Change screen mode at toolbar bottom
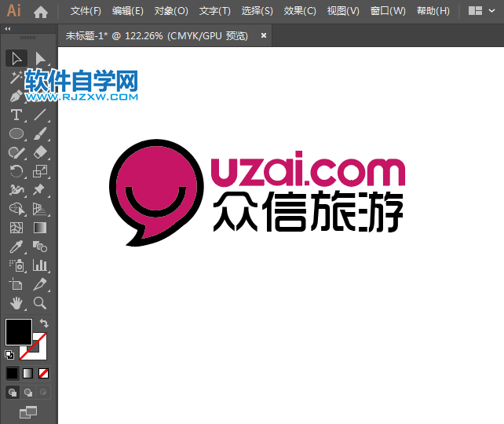This screenshot has width=504, height=424. pyautogui.click(x=28, y=412)
